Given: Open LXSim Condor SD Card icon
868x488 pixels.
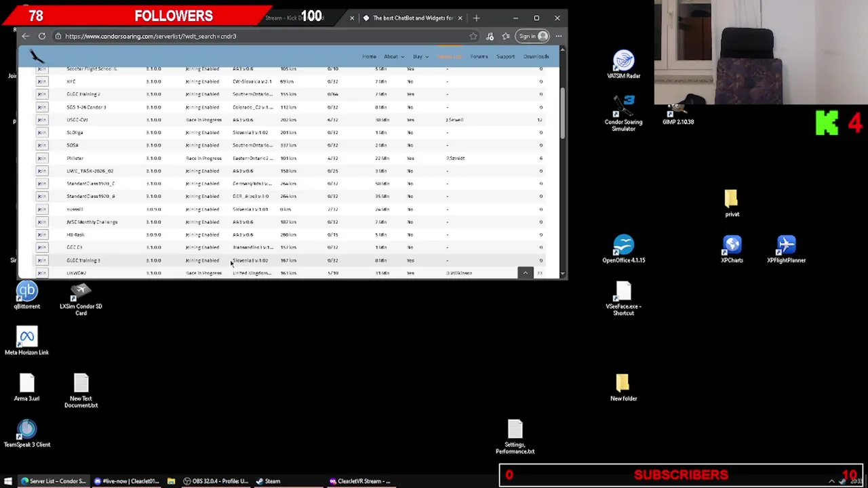Looking at the screenshot, I should [81, 299].
